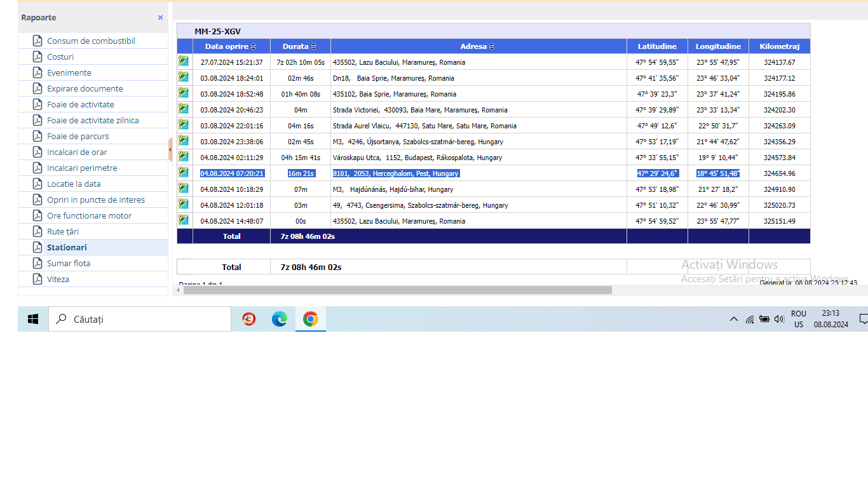This screenshot has width=868, height=488.
Task: Open PDF icon next to Consum de combustibil
Action: (x=37, y=41)
